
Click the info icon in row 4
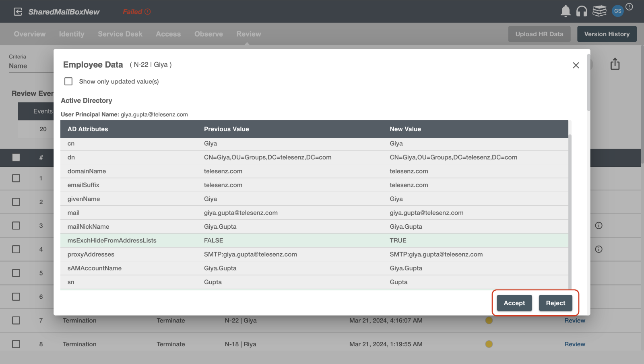pos(599,249)
